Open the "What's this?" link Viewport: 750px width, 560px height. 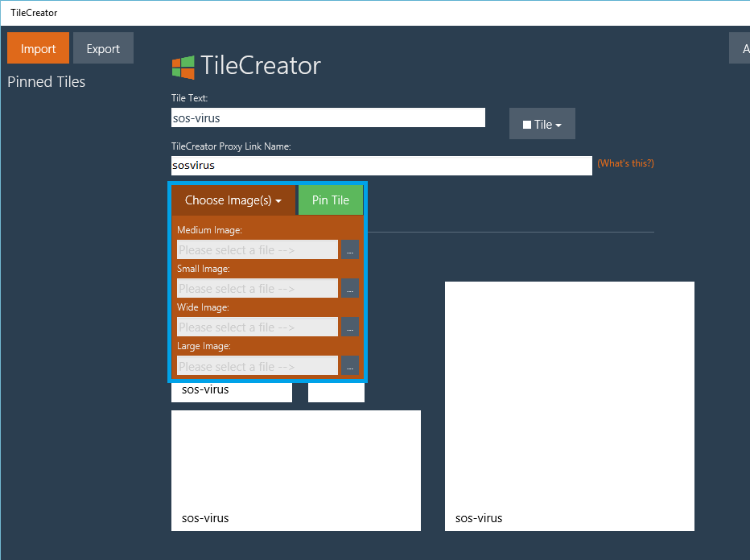pos(624,163)
